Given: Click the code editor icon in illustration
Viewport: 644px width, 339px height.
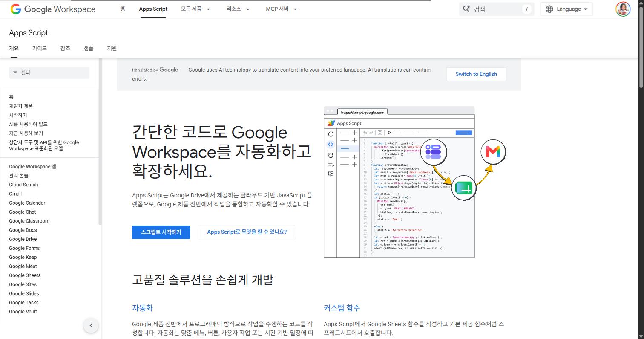Looking at the screenshot, I should click(331, 145).
